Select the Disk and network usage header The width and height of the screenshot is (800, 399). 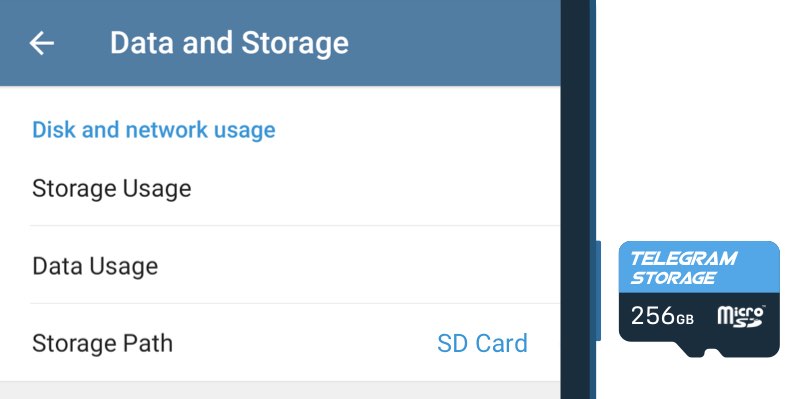point(154,130)
